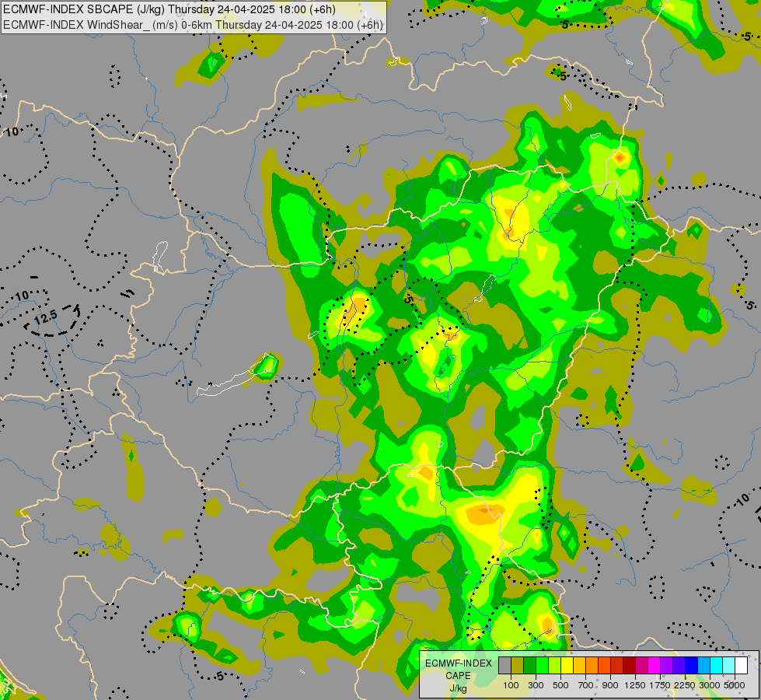Screen dimensions: 761x700
Task: Select the pure yellow legend swatch
Action: [567, 665]
